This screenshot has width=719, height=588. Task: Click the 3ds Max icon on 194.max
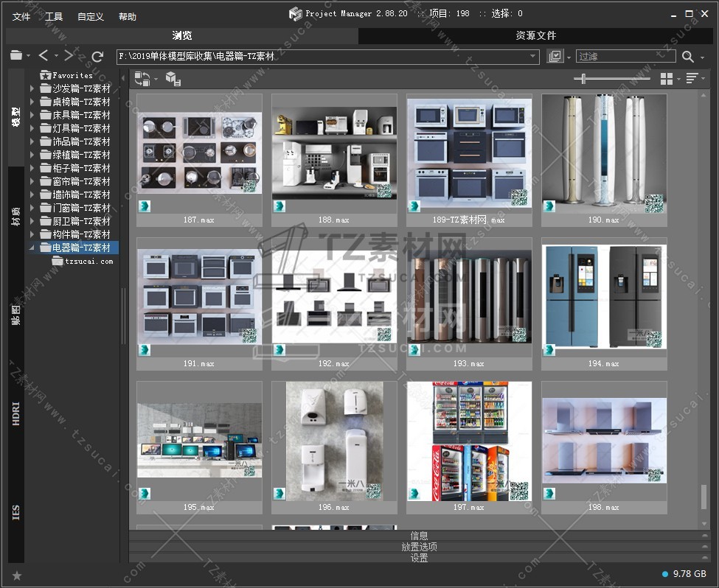coord(549,349)
